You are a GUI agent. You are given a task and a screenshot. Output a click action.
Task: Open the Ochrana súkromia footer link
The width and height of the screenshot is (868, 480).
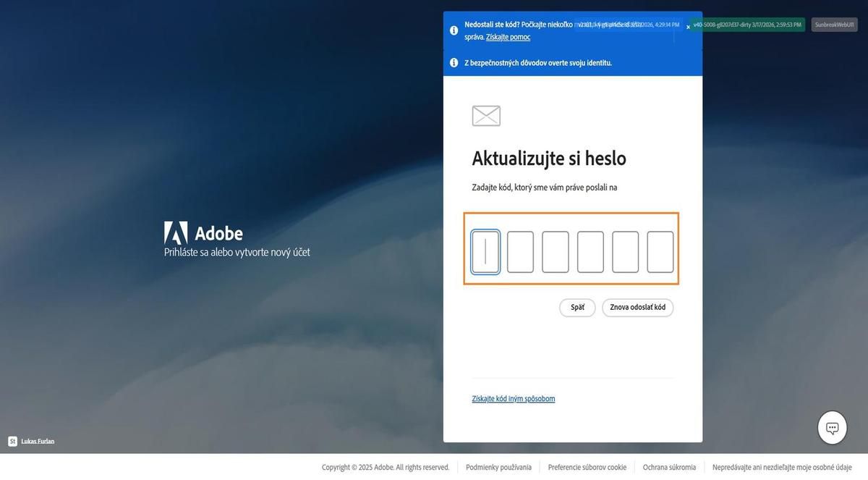click(x=670, y=467)
